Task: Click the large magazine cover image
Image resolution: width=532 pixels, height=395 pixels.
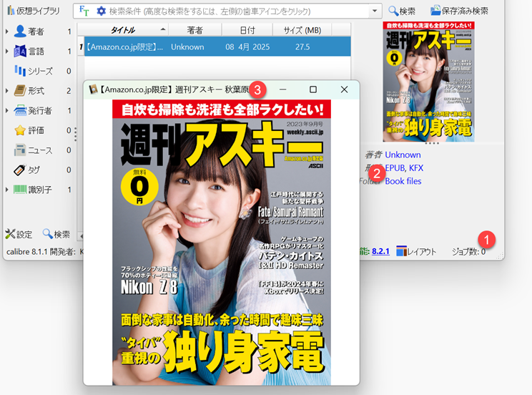Action: [x=222, y=243]
